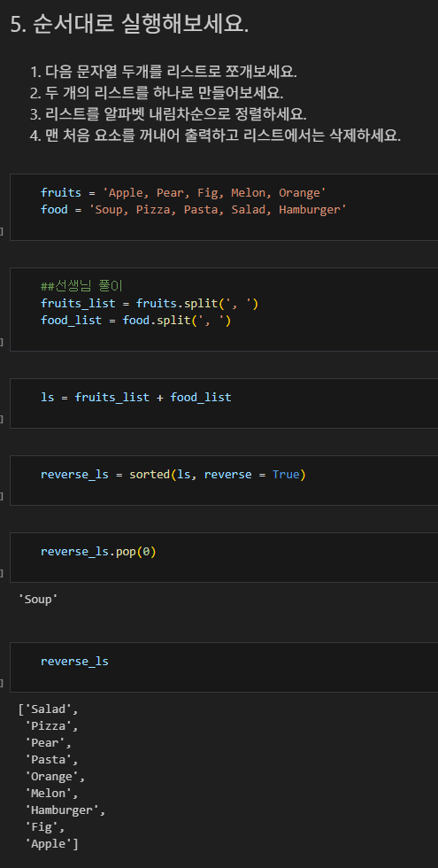Image resolution: width=438 pixels, height=868 pixels.
Task: Click 'Melon' in the output list
Action: point(48,794)
